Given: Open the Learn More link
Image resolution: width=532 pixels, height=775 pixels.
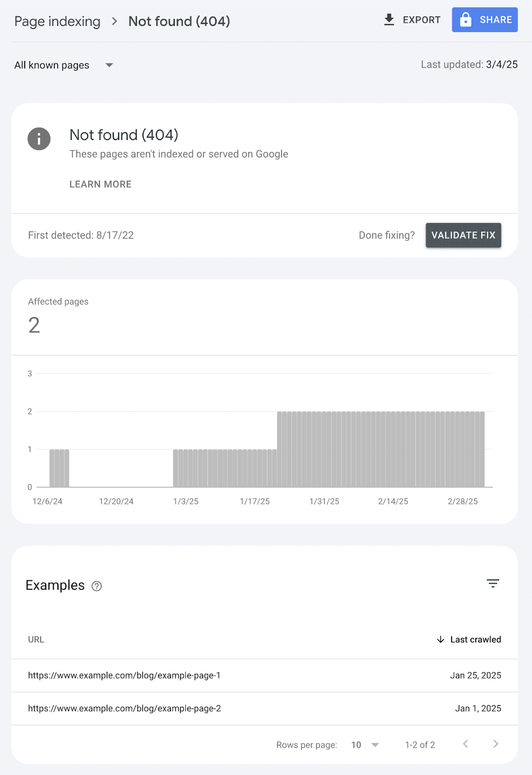Looking at the screenshot, I should (100, 184).
